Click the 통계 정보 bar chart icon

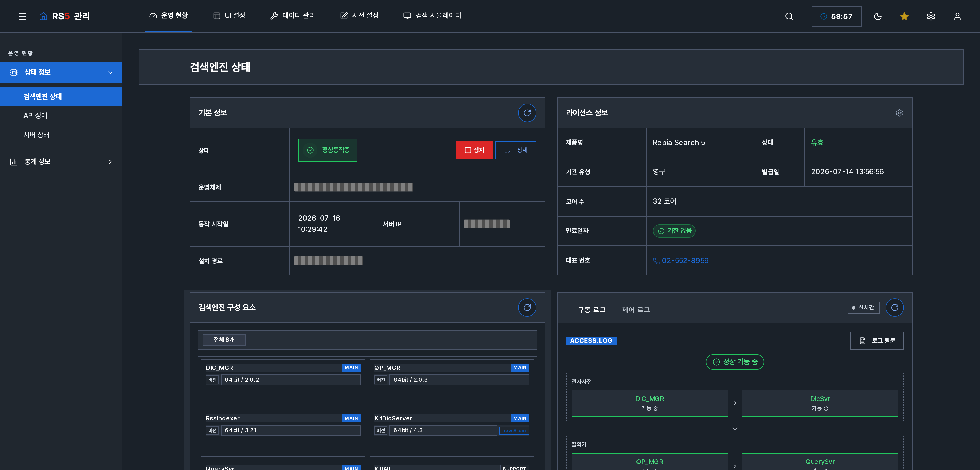click(14, 162)
